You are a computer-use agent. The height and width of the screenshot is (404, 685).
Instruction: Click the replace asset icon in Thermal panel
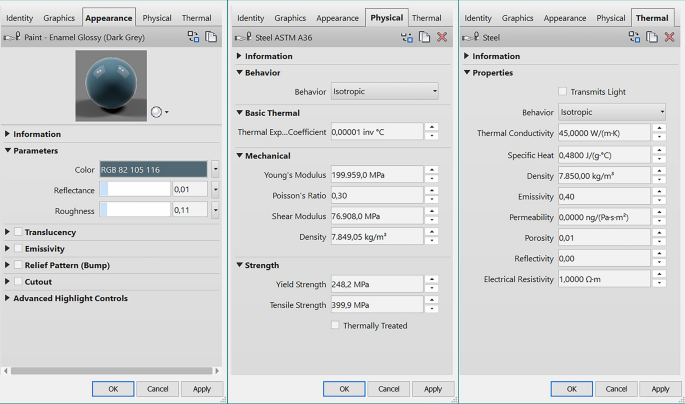pyautogui.click(x=634, y=37)
